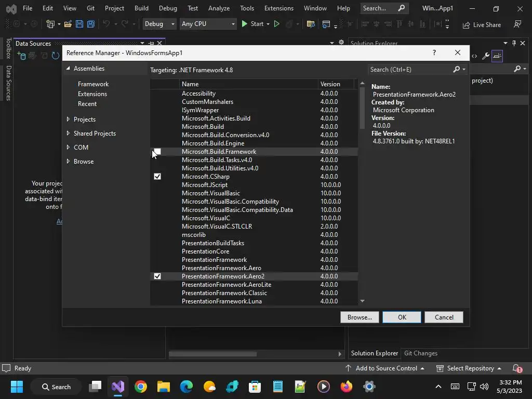
Task: Sort assemblies by Version column header
Action: tap(336, 84)
